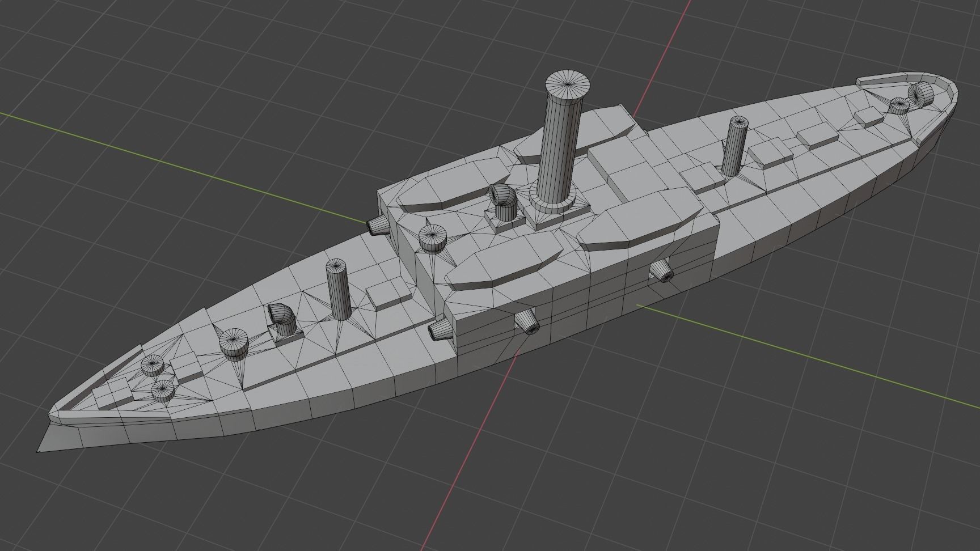The width and height of the screenshot is (980, 551).
Task: Select the round turret cap on the superstructure's front corner
Action: click(x=433, y=238)
